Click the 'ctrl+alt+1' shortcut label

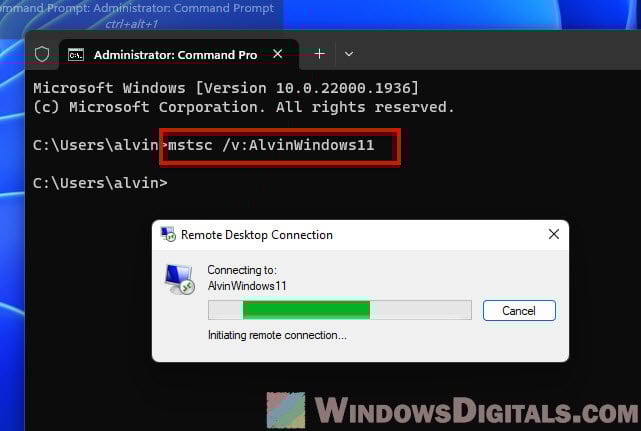click(x=131, y=24)
